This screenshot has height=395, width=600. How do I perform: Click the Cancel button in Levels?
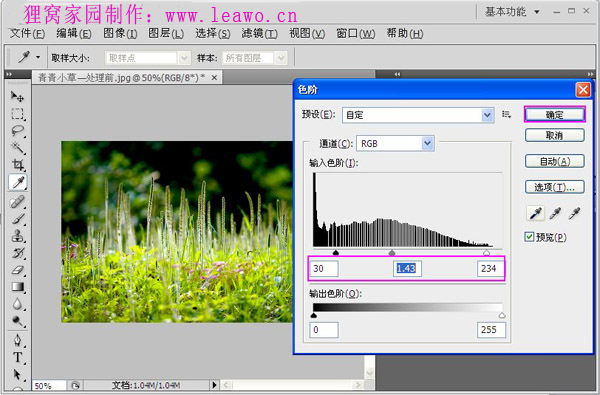554,135
